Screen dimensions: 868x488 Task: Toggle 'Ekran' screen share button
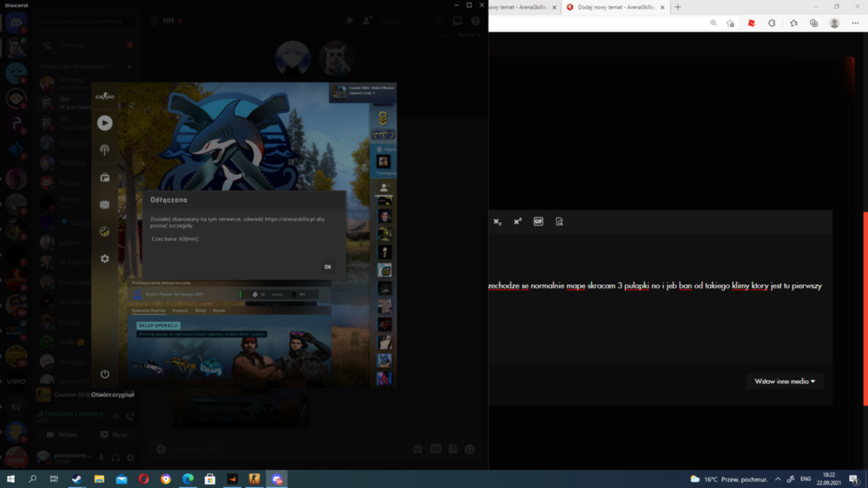(x=115, y=435)
